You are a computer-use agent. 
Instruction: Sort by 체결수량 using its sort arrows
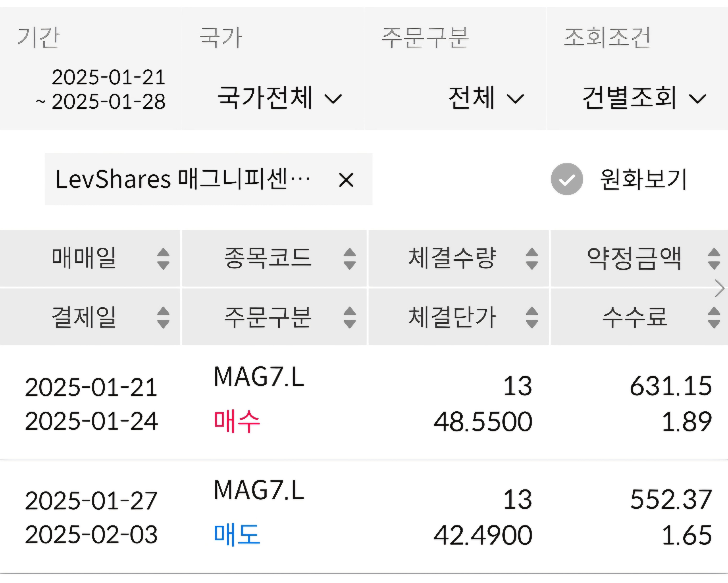(532, 259)
